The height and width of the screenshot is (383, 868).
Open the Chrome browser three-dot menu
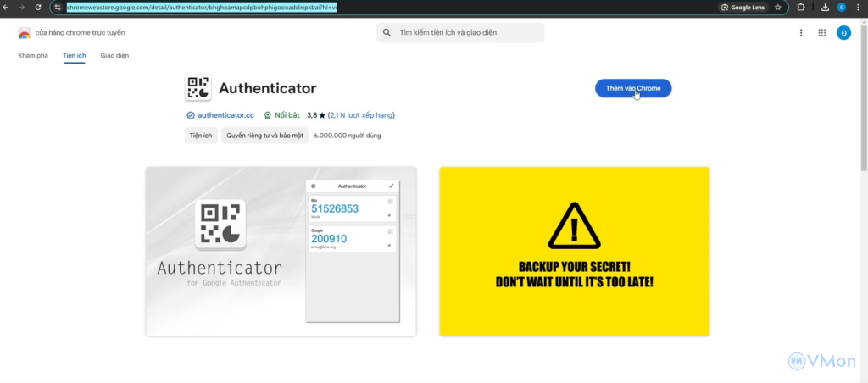point(860,7)
